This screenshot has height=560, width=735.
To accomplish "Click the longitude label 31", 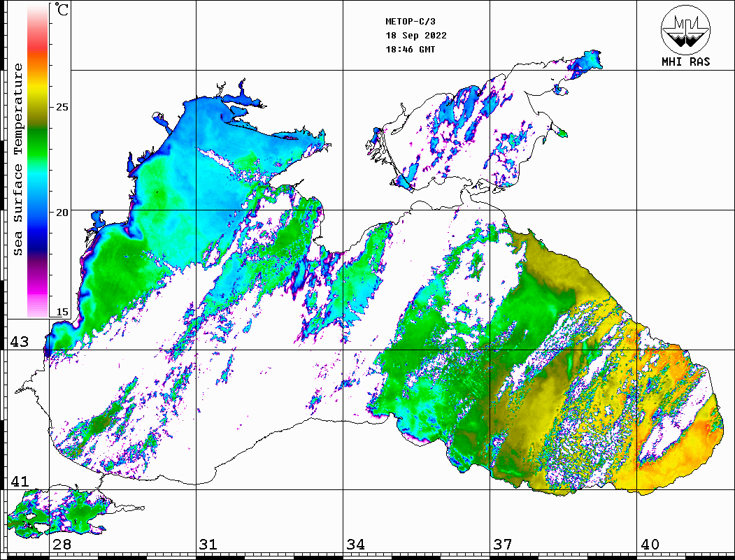I will 208,545.
